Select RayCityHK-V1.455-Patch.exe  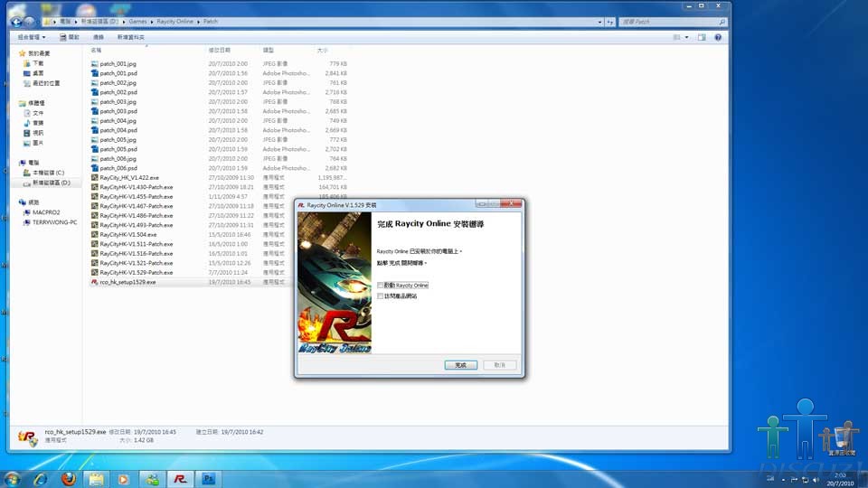pos(137,196)
